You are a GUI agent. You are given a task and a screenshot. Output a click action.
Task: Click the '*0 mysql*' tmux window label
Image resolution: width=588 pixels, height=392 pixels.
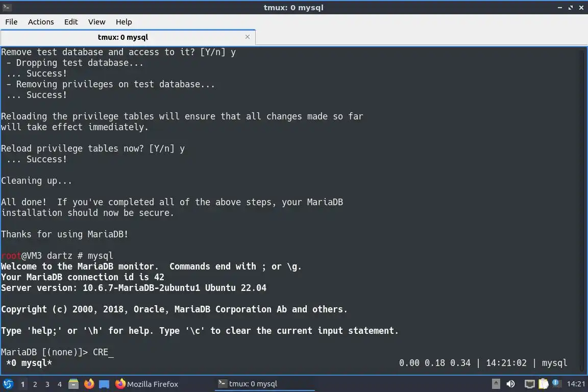[29, 363]
